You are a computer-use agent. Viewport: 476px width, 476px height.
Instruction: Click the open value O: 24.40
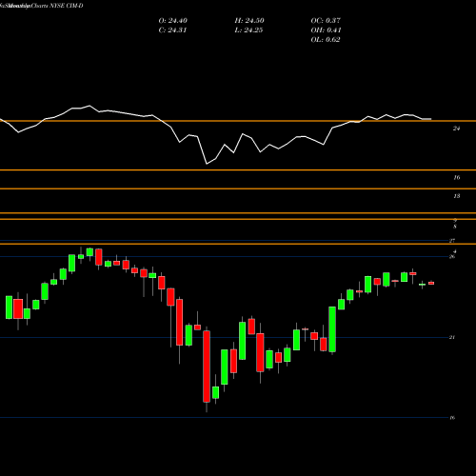pyautogui.click(x=173, y=21)
